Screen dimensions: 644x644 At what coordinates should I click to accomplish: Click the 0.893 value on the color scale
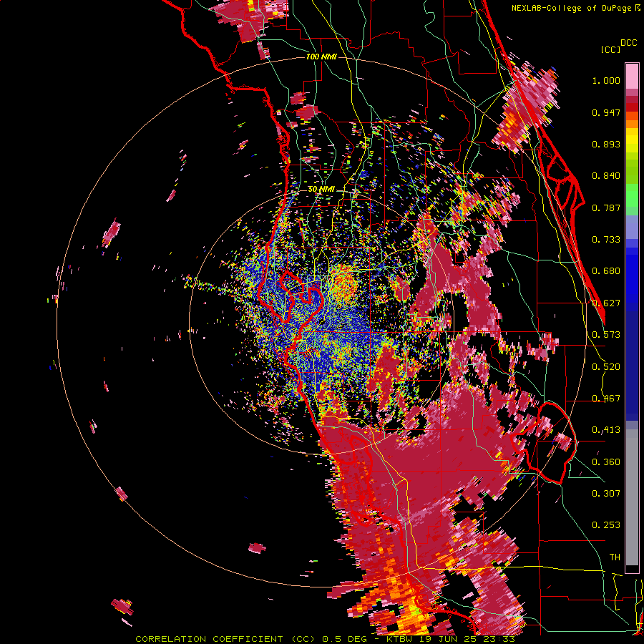pyautogui.click(x=606, y=144)
